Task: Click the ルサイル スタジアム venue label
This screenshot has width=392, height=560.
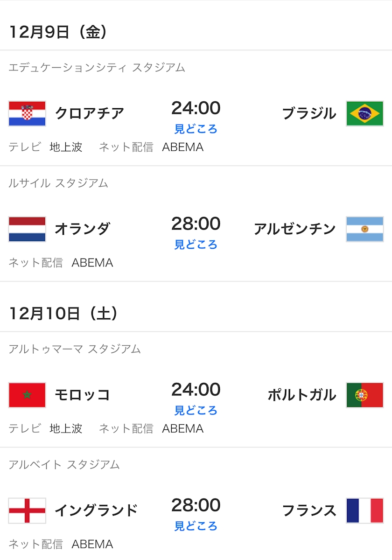Action: click(x=58, y=183)
